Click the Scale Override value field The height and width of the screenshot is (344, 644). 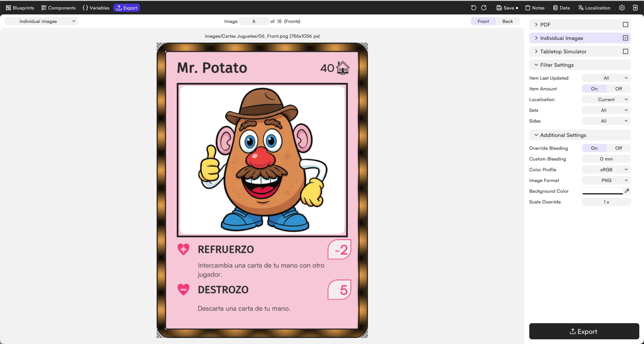[606, 202]
